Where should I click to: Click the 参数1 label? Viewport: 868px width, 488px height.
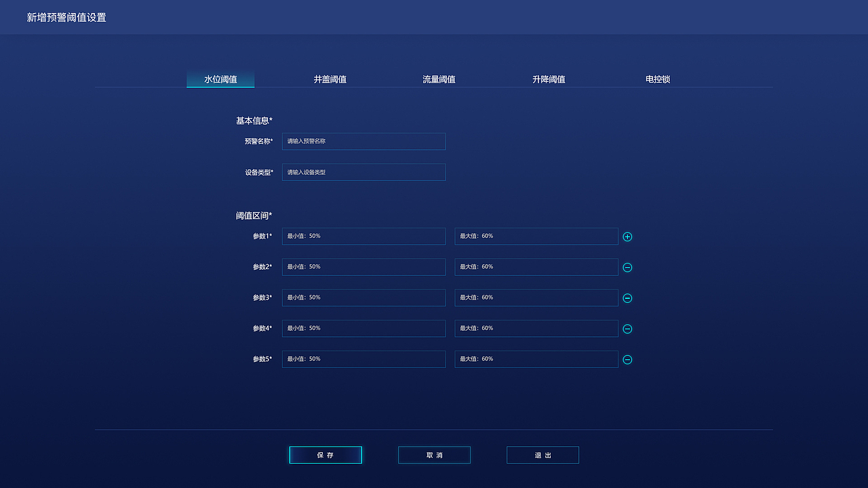[x=262, y=236]
